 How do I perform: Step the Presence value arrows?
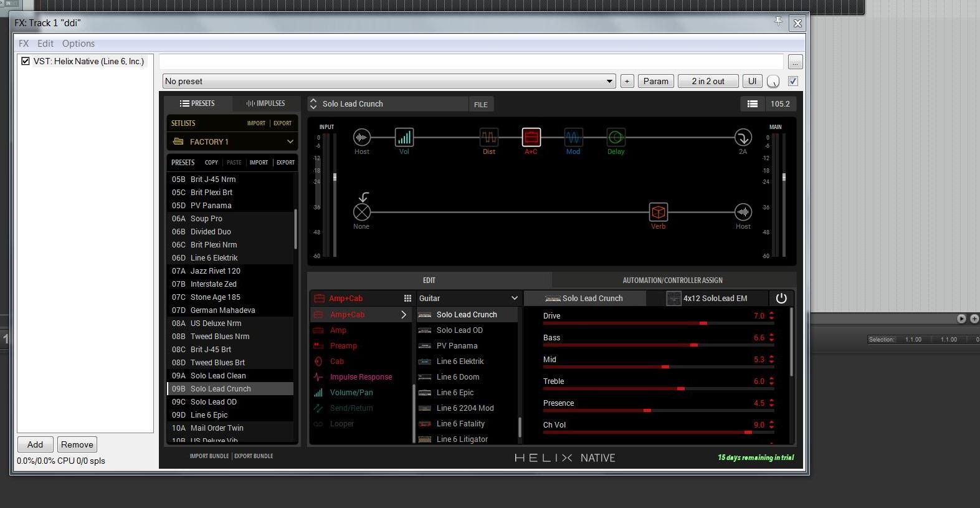click(x=771, y=403)
